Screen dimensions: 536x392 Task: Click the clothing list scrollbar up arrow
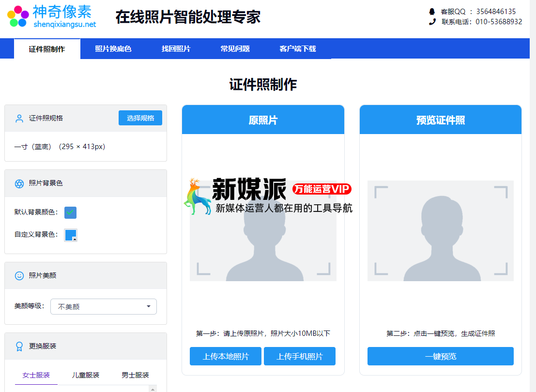coord(153,389)
